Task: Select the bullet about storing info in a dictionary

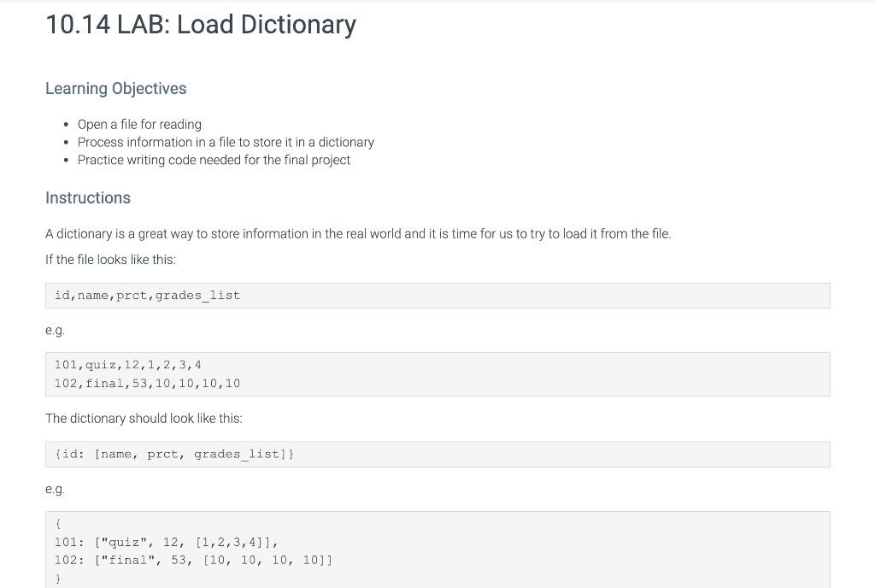Action: click(x=226, y=142)
